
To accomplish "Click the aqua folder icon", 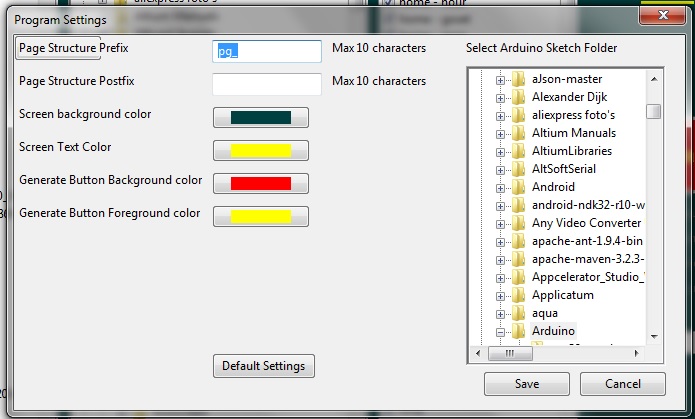I will pyautogui.click(x=518, y=313).
